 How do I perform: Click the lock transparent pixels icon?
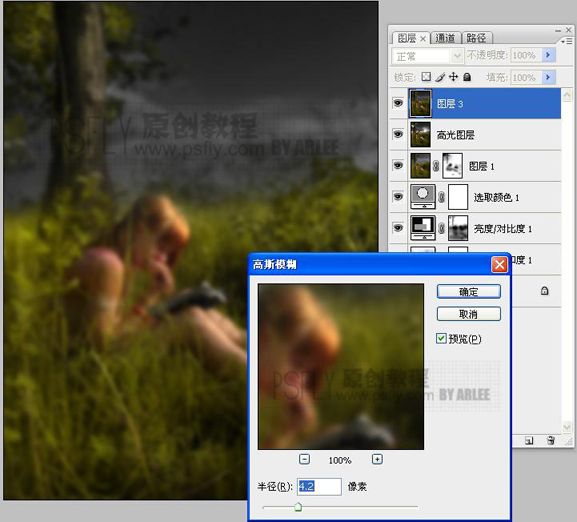coord(426,77)
